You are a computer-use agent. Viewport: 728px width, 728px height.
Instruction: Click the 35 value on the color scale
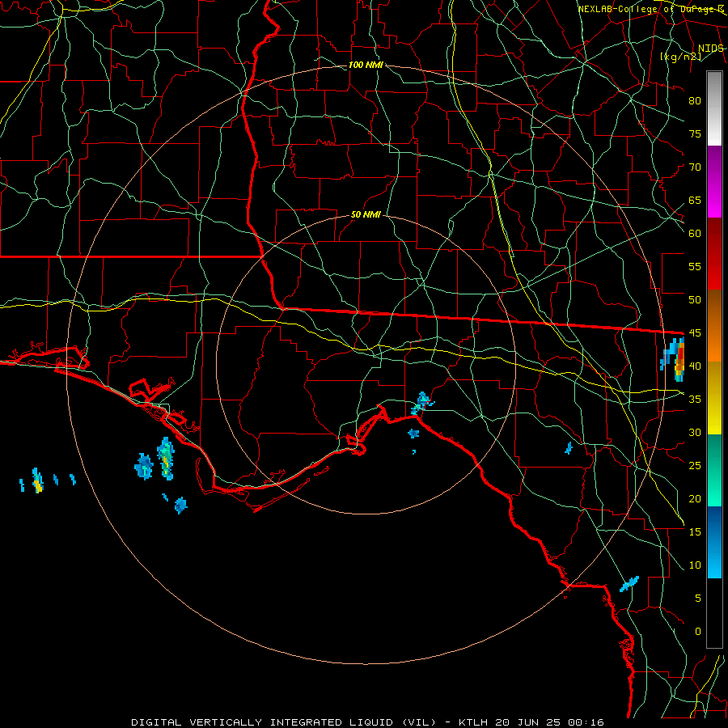pyautogui.click(x=695, y=400)
